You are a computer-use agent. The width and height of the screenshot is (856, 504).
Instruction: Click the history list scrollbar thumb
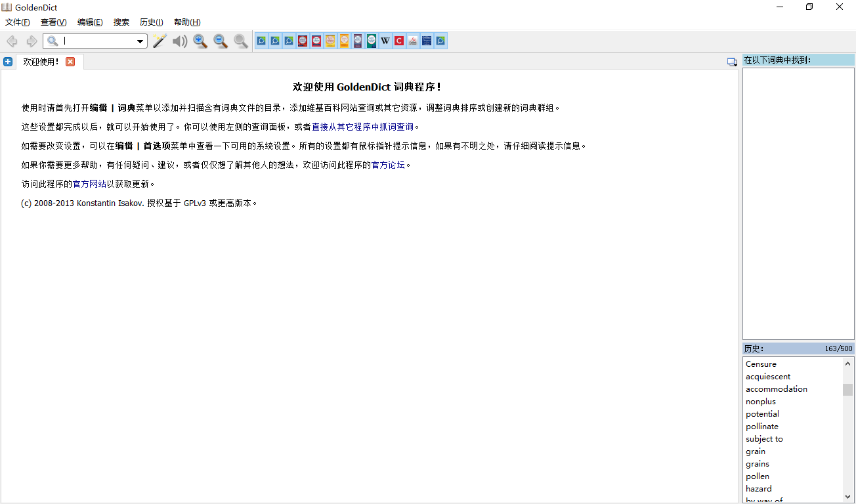848,390
